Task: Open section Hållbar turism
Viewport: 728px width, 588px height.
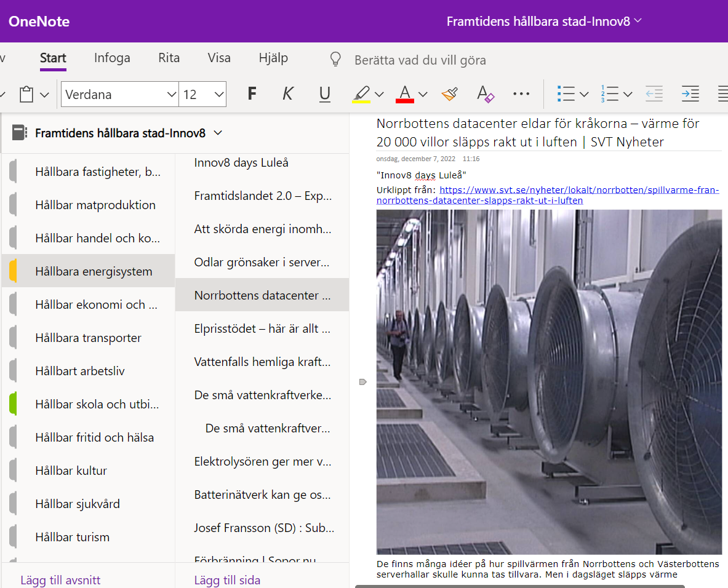Action: point(88,537)
